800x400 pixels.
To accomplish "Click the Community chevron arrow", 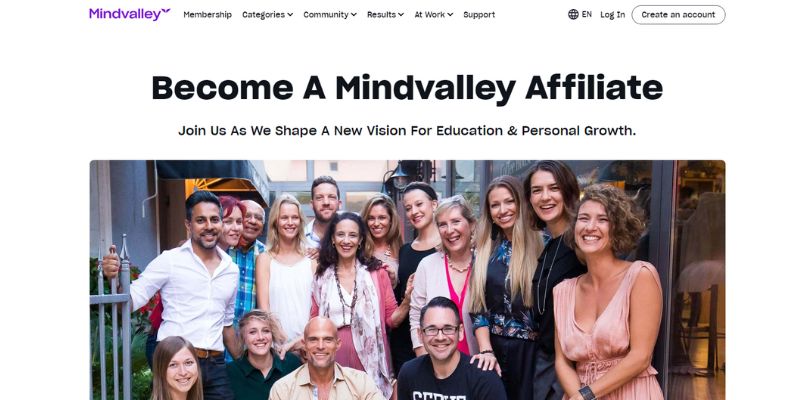I will click(354, 15).
